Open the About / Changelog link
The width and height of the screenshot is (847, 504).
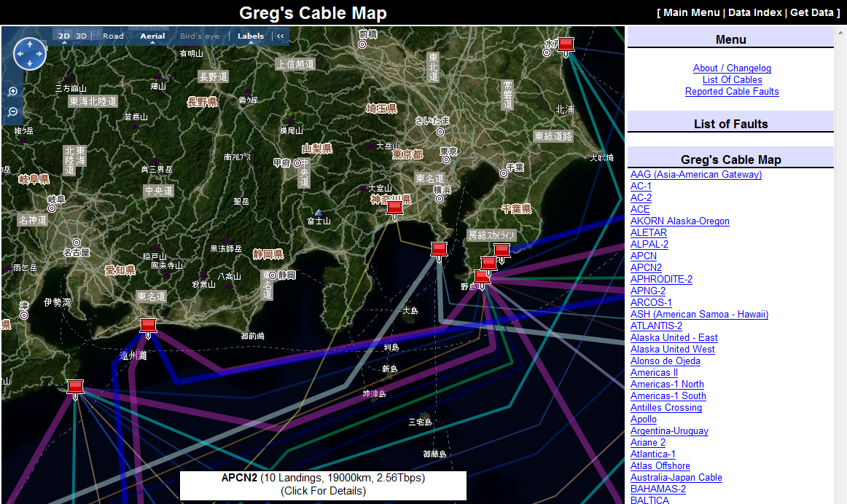pos(732,68)
